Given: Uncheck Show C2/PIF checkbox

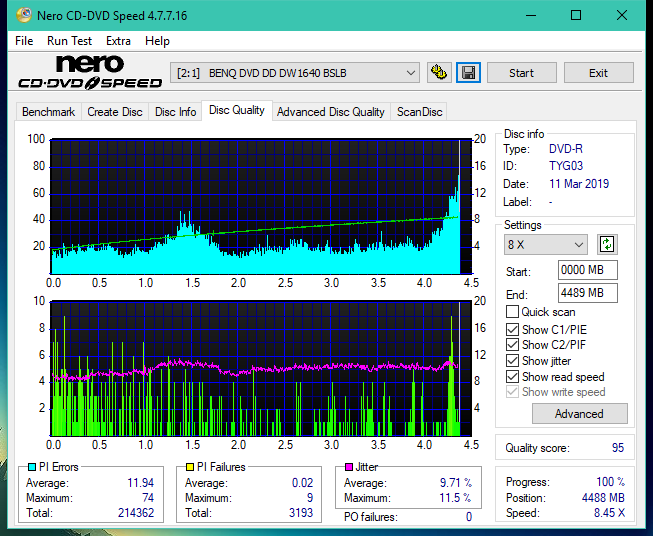Looking at the screenshot, I should point(512,345).
